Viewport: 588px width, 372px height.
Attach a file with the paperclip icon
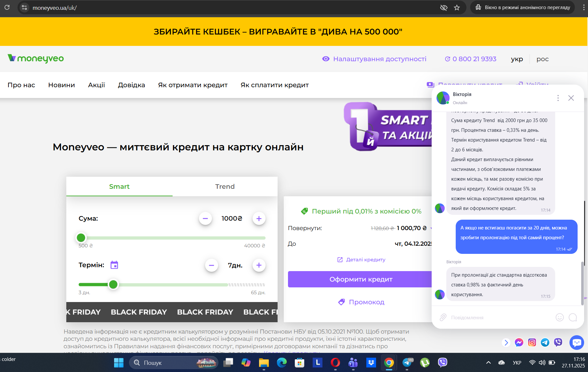[x=443, y=317]
